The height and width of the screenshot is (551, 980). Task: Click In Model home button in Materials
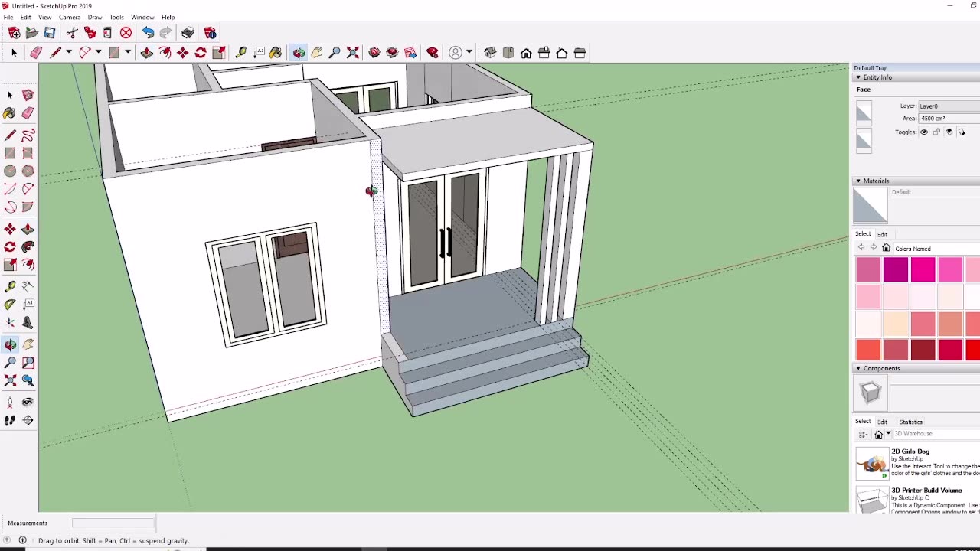[x=887, y=248]
